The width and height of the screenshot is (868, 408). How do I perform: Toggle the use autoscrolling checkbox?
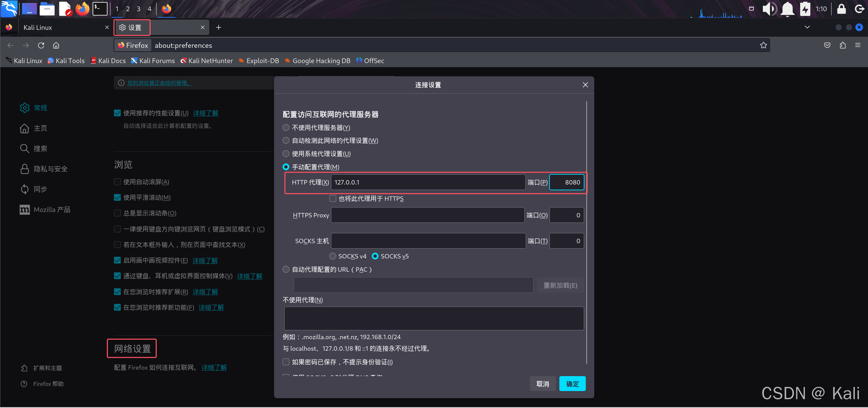point(117,182)
